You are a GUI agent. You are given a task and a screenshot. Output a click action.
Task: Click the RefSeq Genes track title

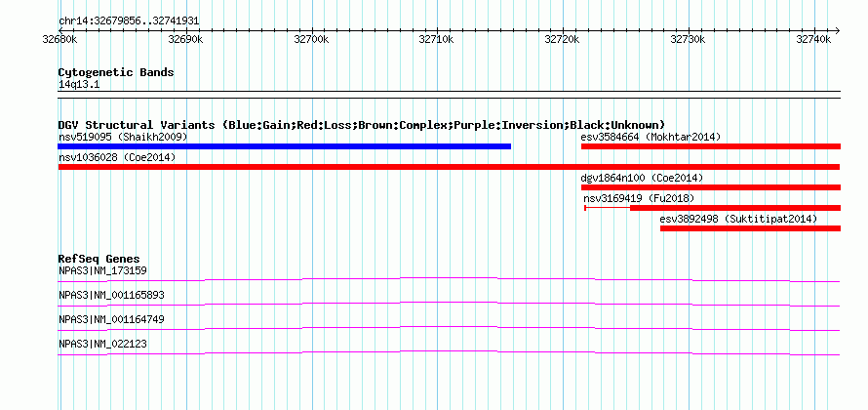[99, 259]
